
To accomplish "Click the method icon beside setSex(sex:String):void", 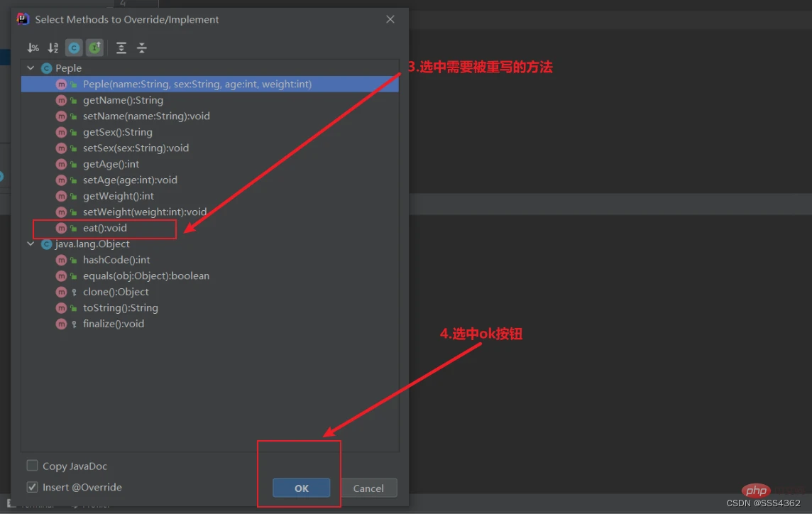I will (x=61, y=148).
